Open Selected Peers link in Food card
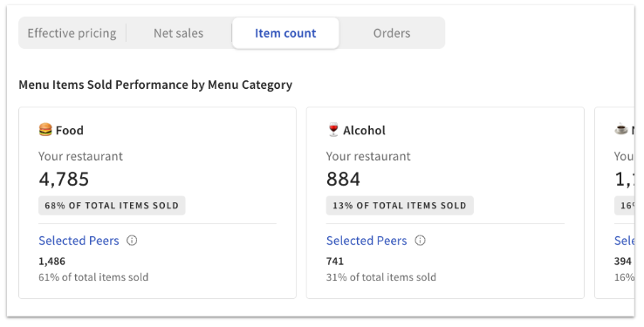The height and width of the screenshot is (327, 644). point(79,241)
